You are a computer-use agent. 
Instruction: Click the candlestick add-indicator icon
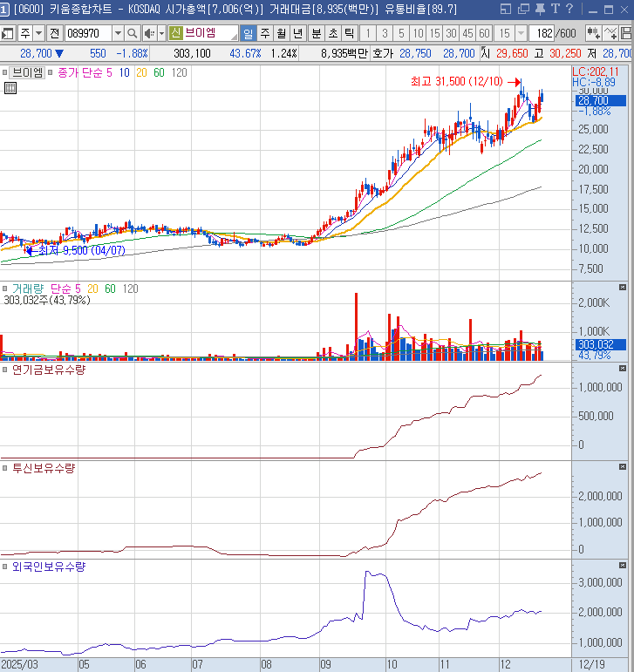pos(594,33)
